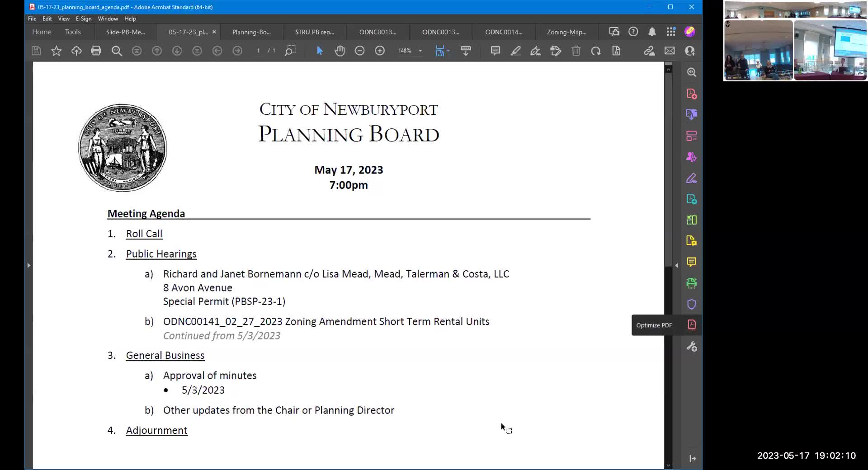The width and height of the screenshot is (868, 470).
Task: Open the Protect shield tool in sidebar
Action: coord(692,304)
